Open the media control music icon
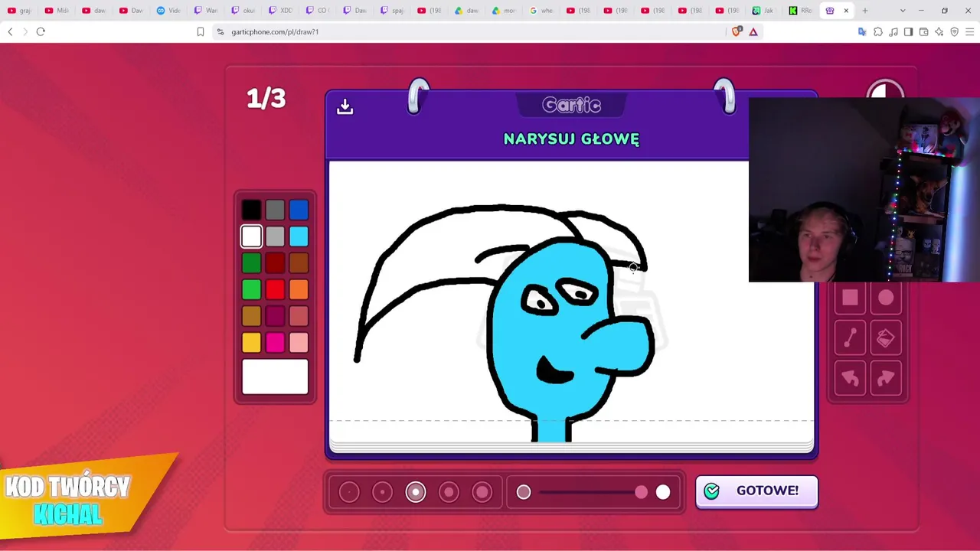 click(x=893, y=31)
